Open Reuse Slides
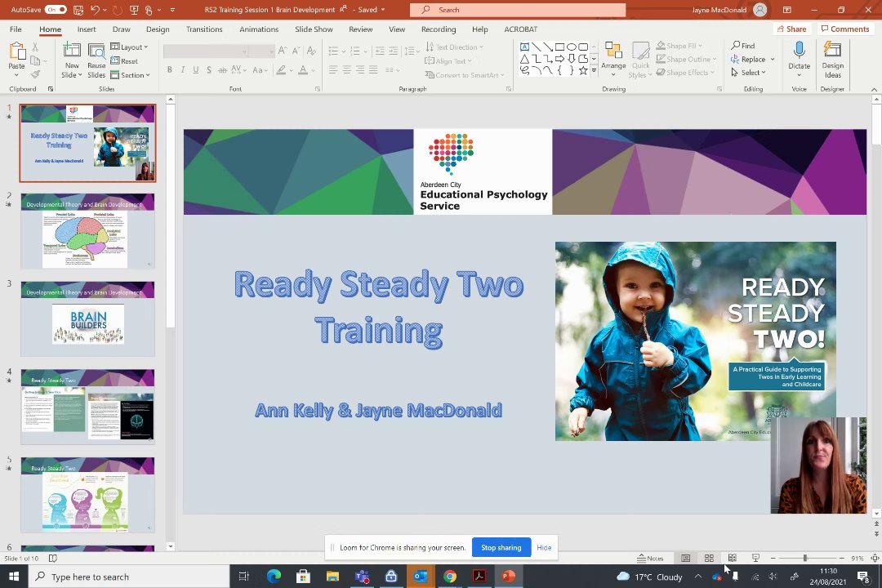This screenshot has width=882, height=588. tap(96, 60)
